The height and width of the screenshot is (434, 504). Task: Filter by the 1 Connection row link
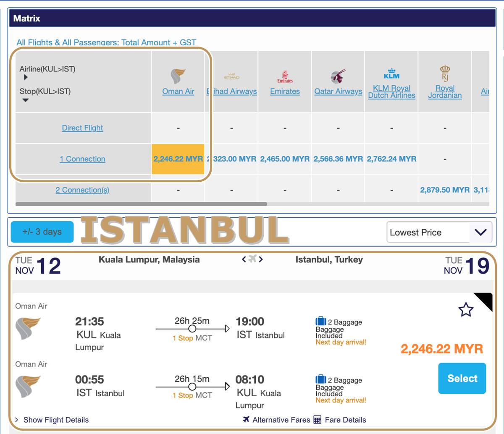[82, 159]
